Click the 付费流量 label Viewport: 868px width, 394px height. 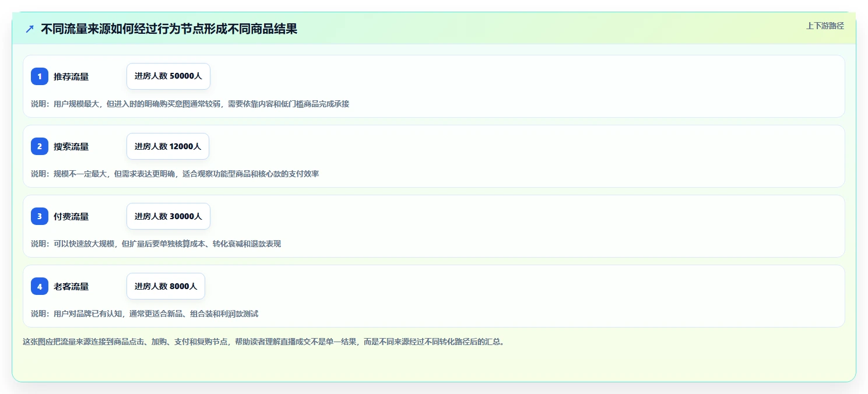(x=71, y=216)
